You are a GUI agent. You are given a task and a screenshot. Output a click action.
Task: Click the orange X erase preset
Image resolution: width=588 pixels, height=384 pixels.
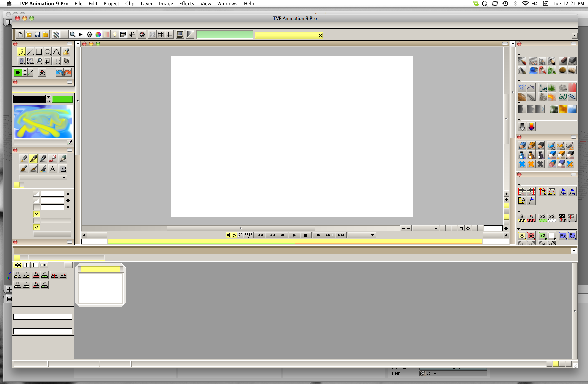(531, 164)
